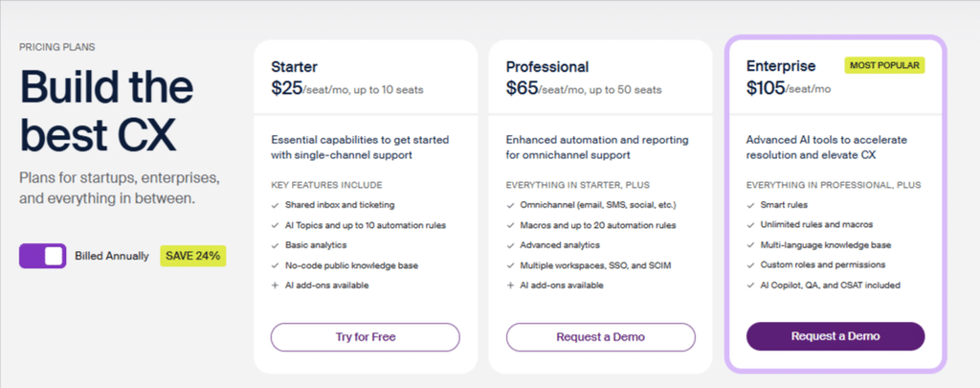Click the MOST POPULAR badge
This screenshot has height=388, width=980.
click(884, 66)
